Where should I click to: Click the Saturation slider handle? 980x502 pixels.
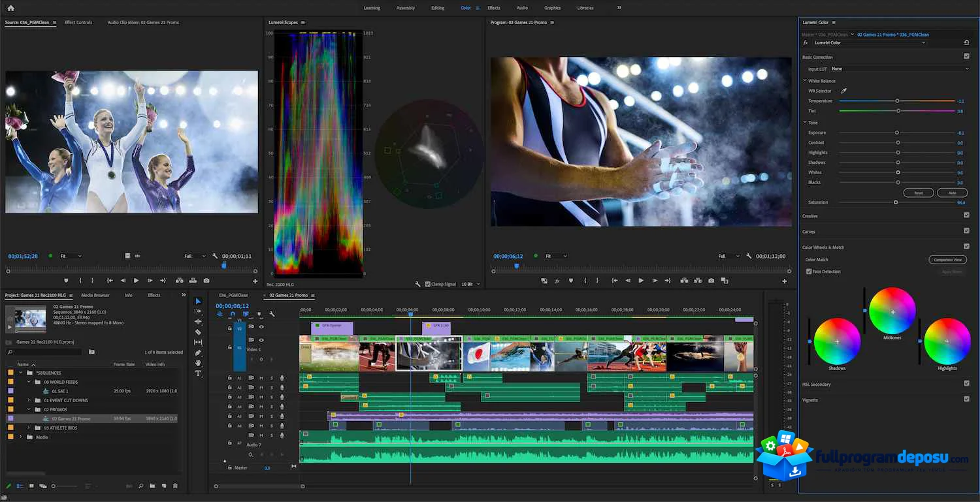(895, 202)
